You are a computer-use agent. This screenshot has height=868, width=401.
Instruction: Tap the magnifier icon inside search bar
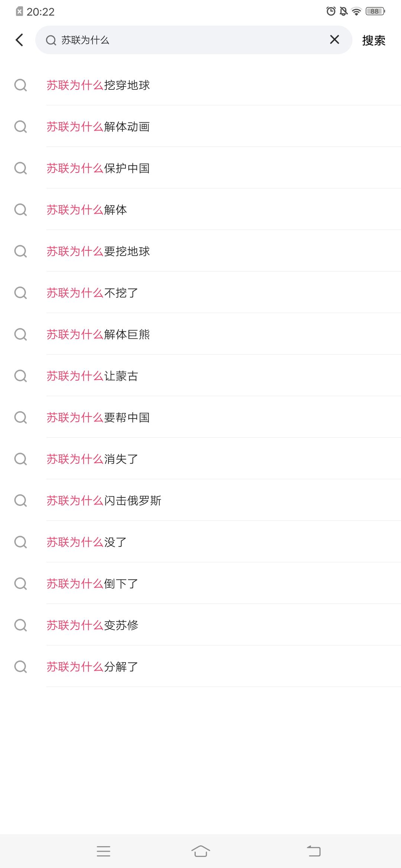pos(51,40)
